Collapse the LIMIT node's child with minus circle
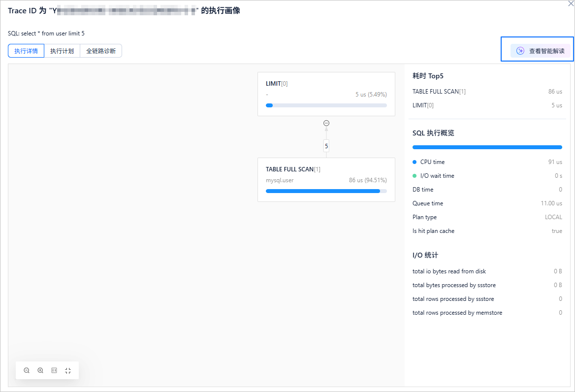Viewport: 575px width, 392px height. [x=326, y=123]
